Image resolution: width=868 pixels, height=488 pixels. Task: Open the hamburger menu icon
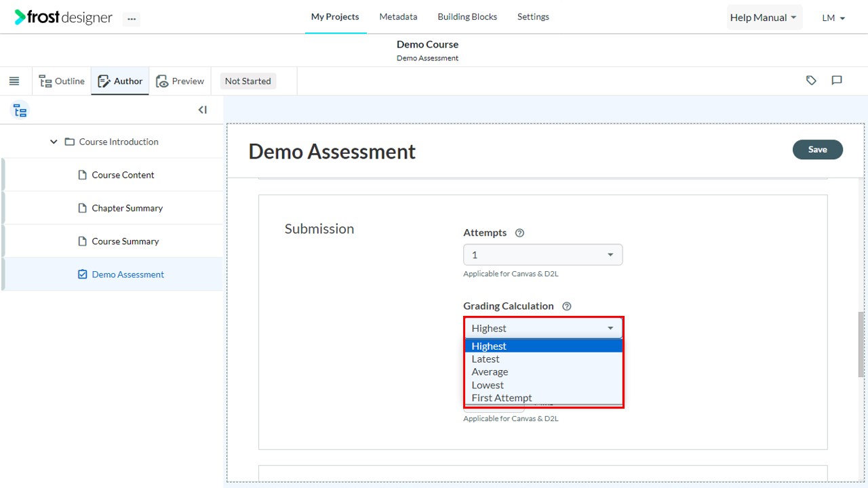tap(14, 81)
